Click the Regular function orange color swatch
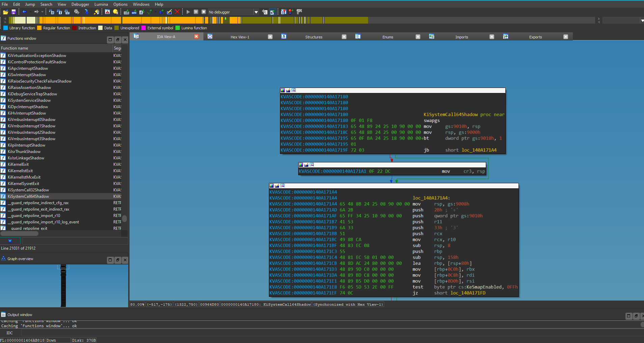644x343 pixels. (x=39, y=28)
